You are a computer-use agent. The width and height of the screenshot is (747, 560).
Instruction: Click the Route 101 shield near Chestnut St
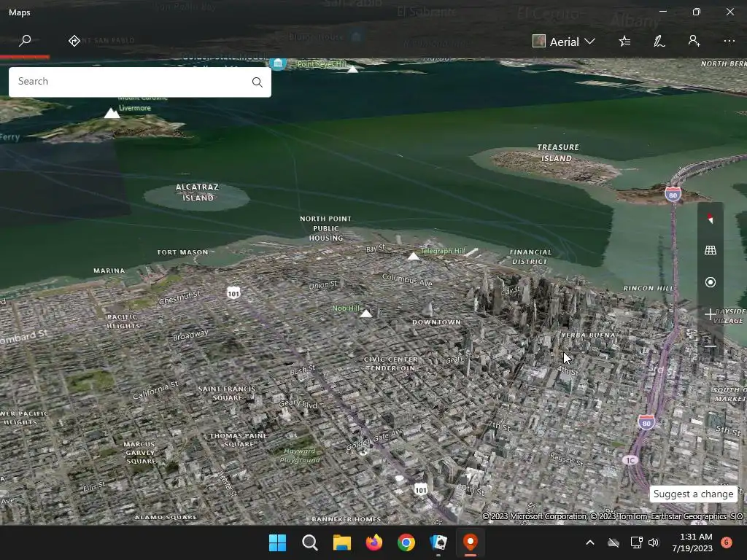pyautogui.click(x=233, y=293)
